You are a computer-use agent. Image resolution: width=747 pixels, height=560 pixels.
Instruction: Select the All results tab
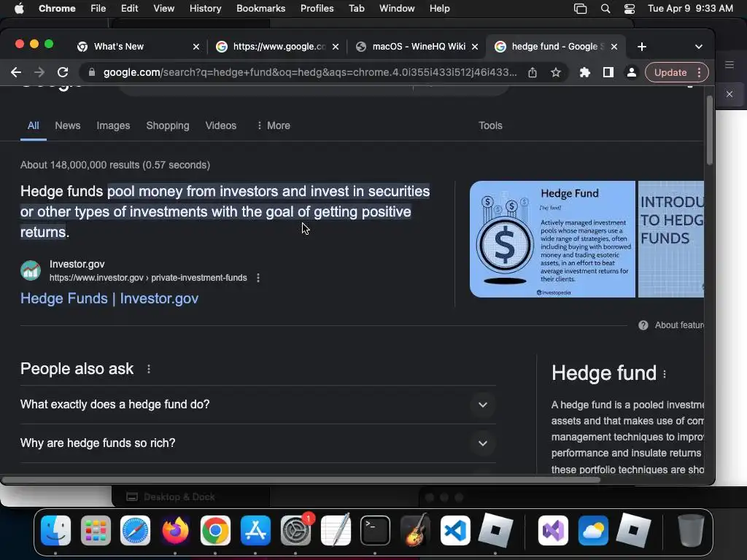[33, 125]
